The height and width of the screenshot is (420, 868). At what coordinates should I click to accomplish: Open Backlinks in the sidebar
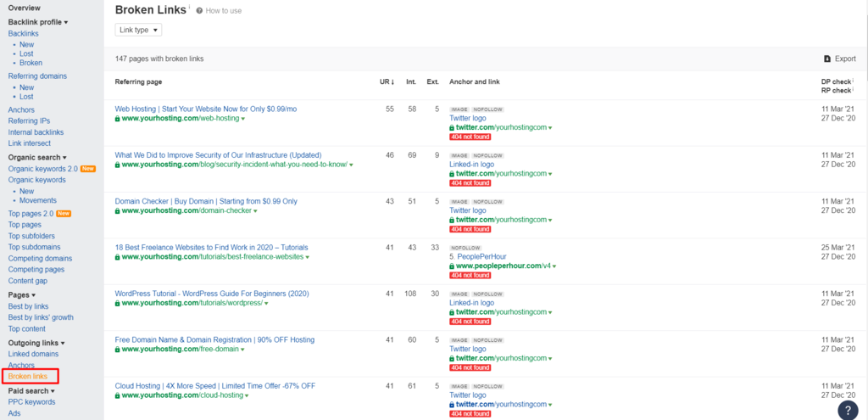point(23,34)
